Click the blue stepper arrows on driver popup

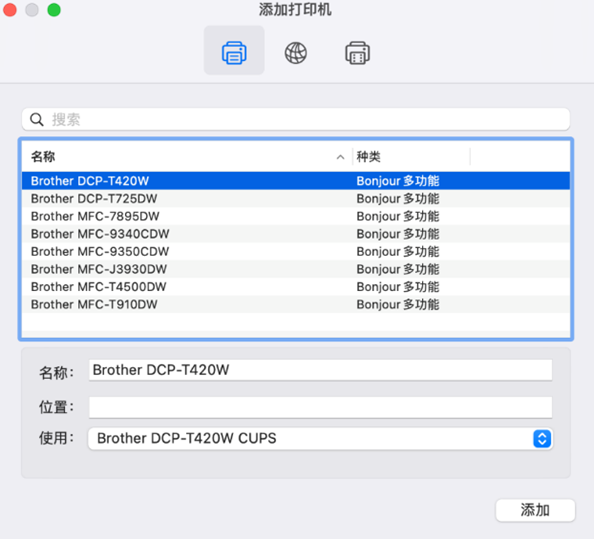click(542, 439)
